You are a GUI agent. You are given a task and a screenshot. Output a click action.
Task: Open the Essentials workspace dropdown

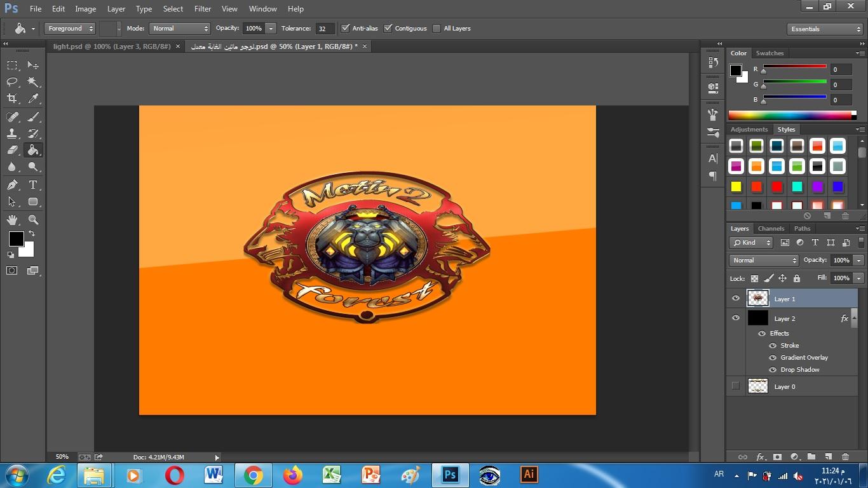point(825,29)
